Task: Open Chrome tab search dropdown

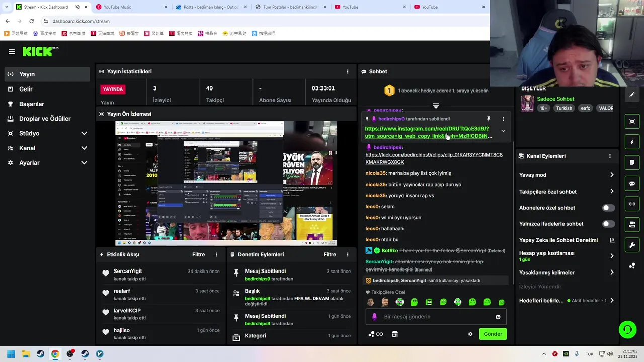Action: tap(6, 7)
